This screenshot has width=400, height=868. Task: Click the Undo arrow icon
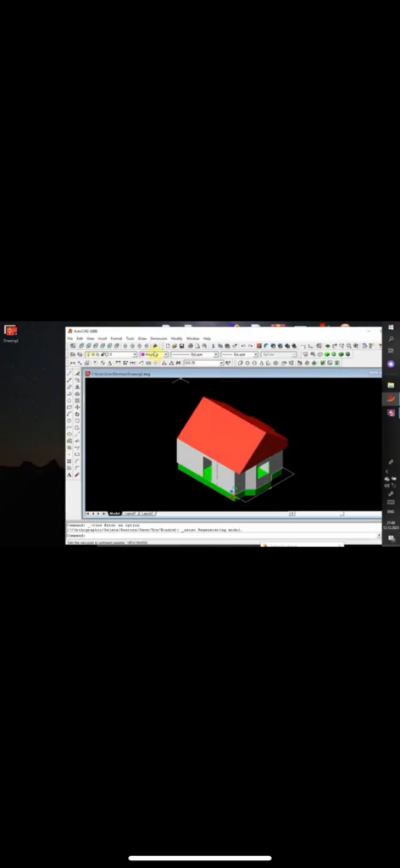tap(243, 346)
